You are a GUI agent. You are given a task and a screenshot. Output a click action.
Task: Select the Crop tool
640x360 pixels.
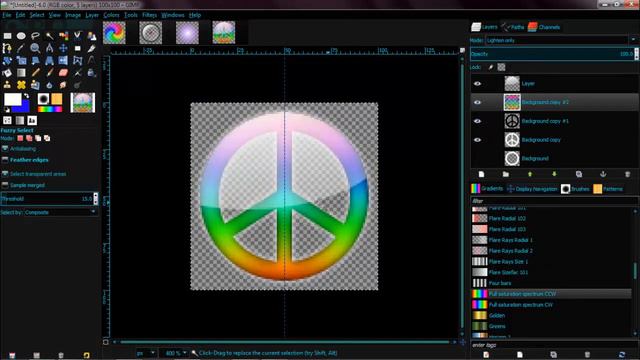(x=91, y=48)
